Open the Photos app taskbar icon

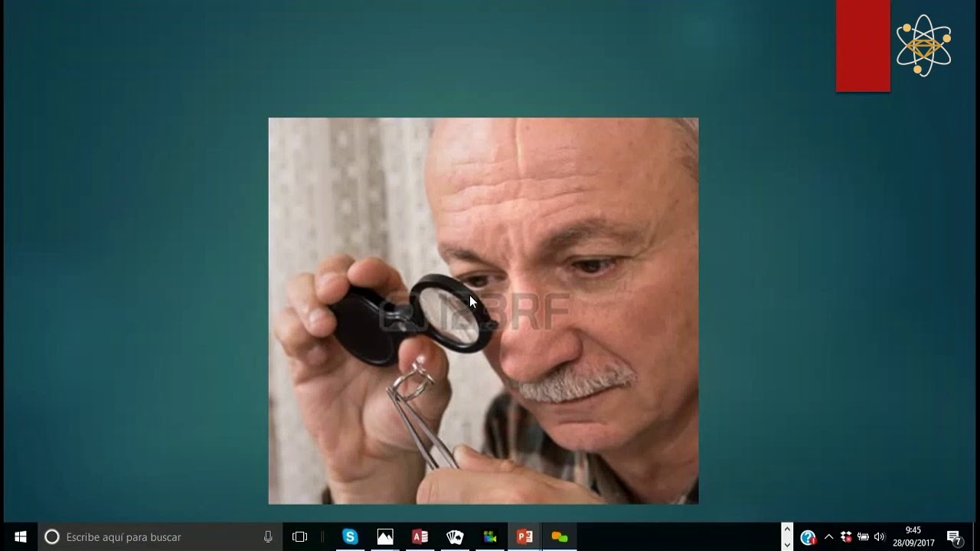[385, 536]
